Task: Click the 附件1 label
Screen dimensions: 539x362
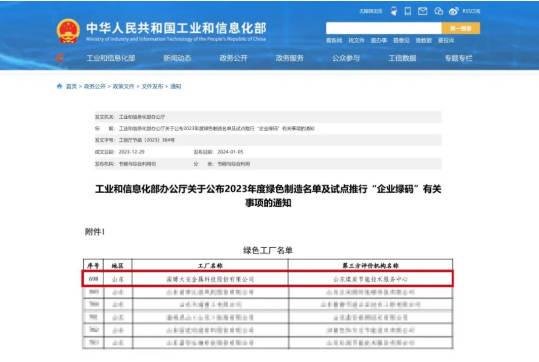Action: pyautogui.click(x=95, y=232)
